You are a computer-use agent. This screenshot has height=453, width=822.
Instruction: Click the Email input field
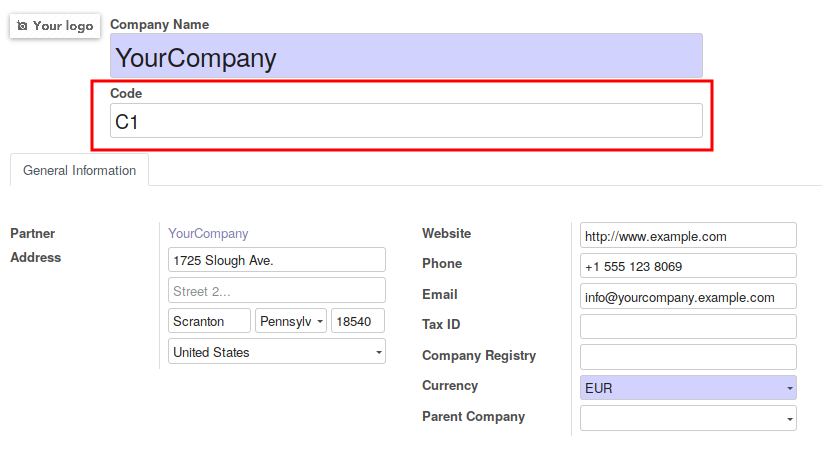coord(688,297)
